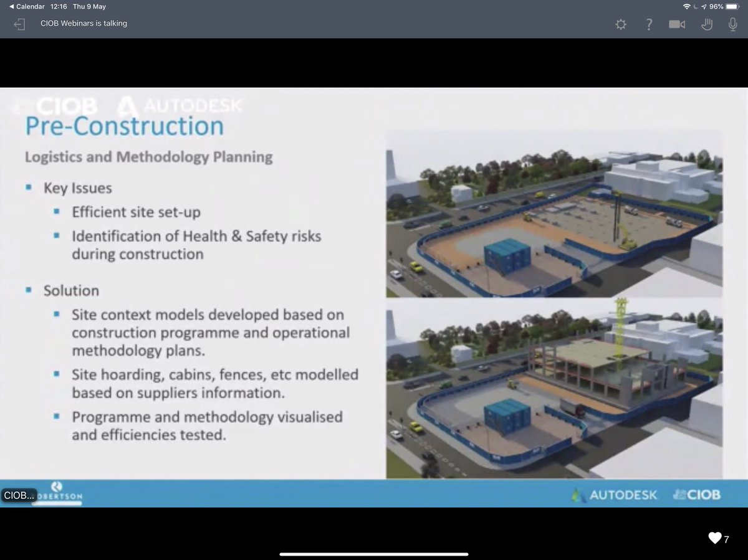Open the settings gear icon
The height and width of the screenshot is (560, 748).
(620, 24)
